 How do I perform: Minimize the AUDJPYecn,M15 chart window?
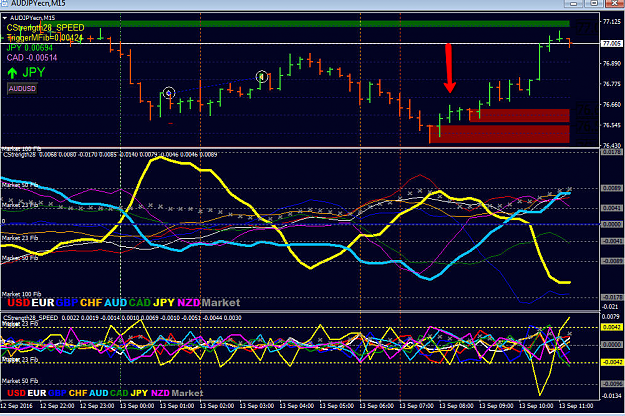[574, 4]
